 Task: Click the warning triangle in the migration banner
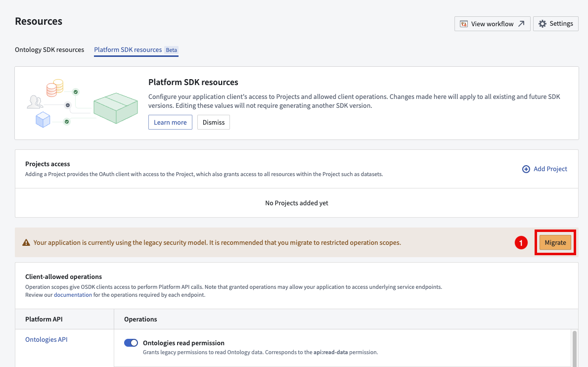click(x=26, y=242)
